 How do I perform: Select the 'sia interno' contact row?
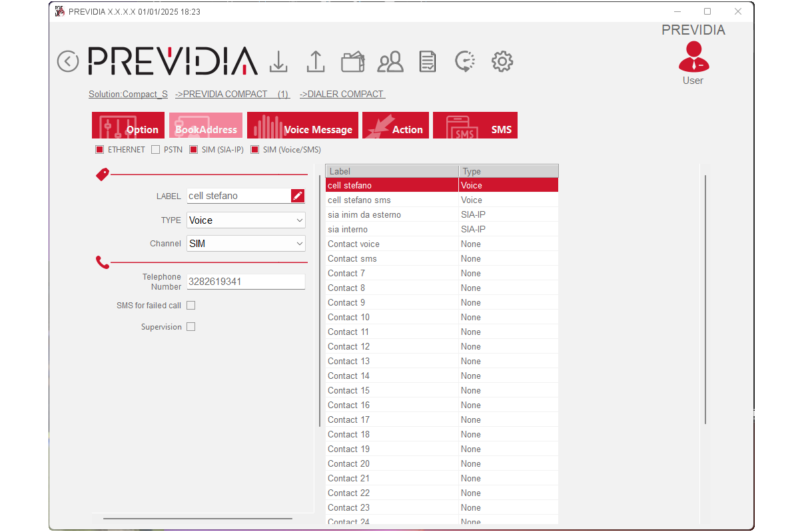coord(392,229)
